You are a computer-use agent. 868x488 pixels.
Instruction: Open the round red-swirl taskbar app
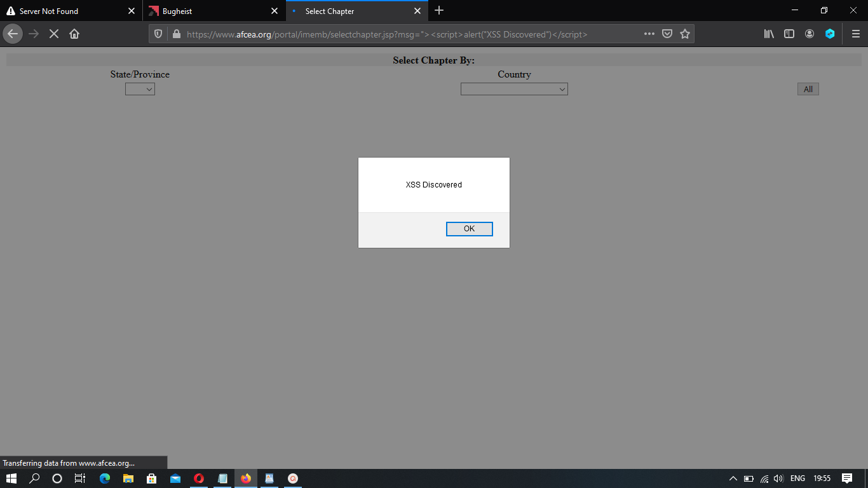[293, 478]
